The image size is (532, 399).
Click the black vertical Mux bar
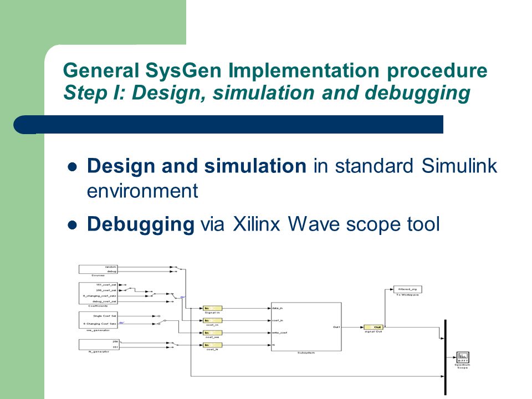pyautogui.click(x=446, y=357)
